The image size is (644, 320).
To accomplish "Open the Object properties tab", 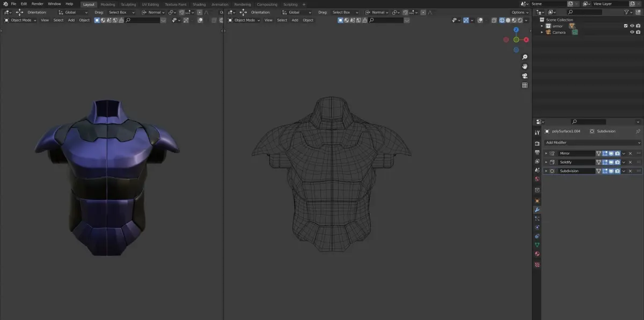I will tap(537, 201).
